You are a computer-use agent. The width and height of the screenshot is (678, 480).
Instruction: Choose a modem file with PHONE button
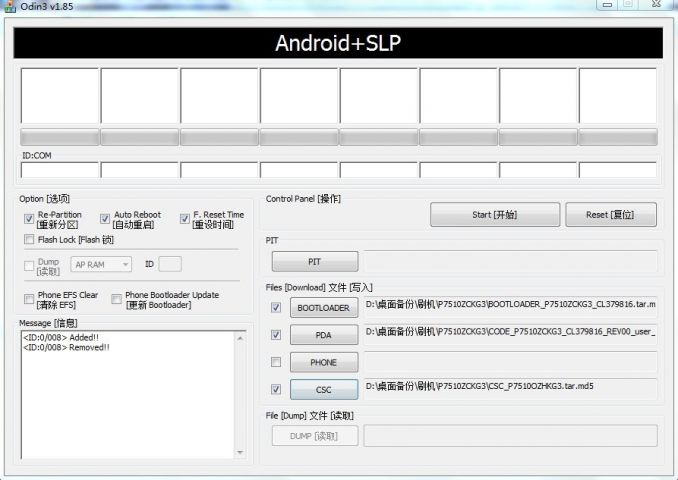click(x=323, y=362)
